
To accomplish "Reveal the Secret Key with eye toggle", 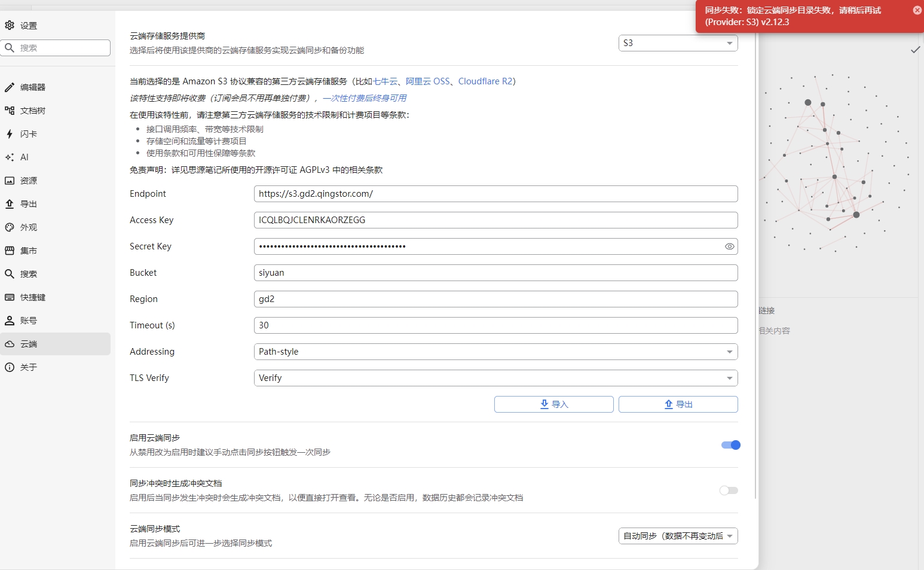I will coord(729,246).
